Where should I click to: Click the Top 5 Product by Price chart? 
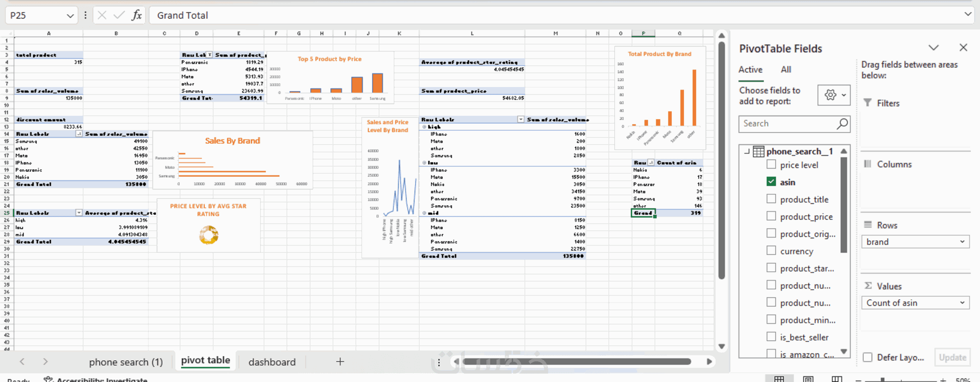coord(330,78)
